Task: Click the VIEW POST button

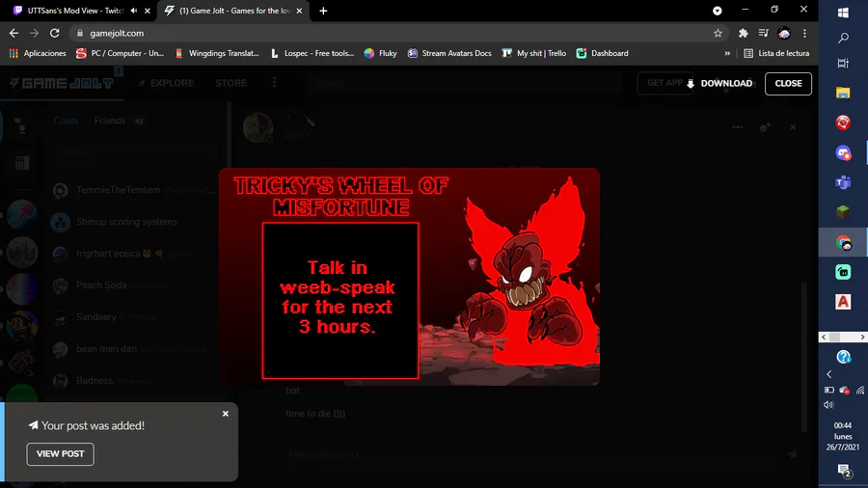Action: [61, 453]
